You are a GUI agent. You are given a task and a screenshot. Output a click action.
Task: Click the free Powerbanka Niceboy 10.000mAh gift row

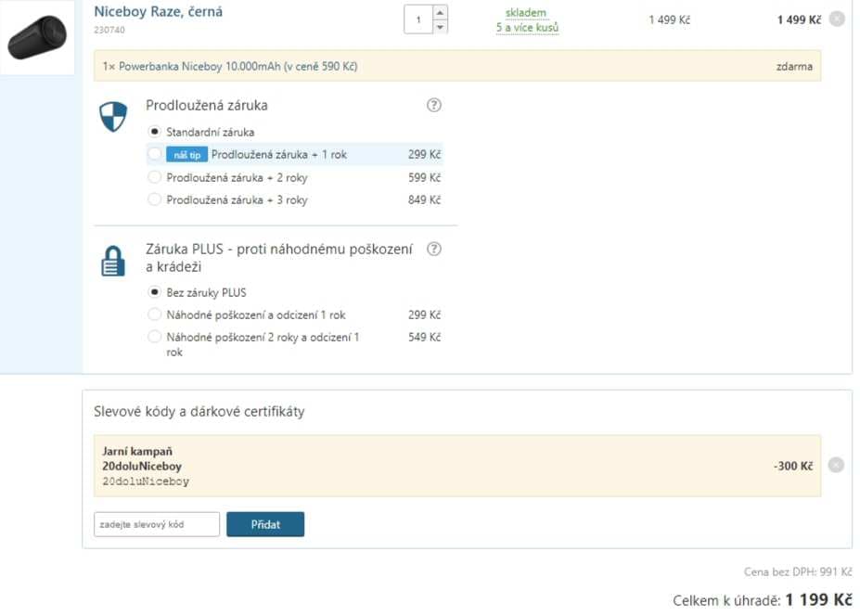[457, 66]
